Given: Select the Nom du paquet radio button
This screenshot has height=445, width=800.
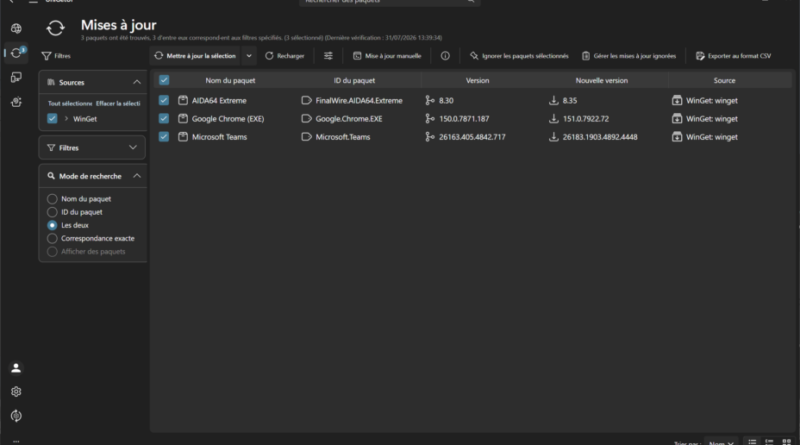Looking at the screenshot, I should click(x=52, y=199).
